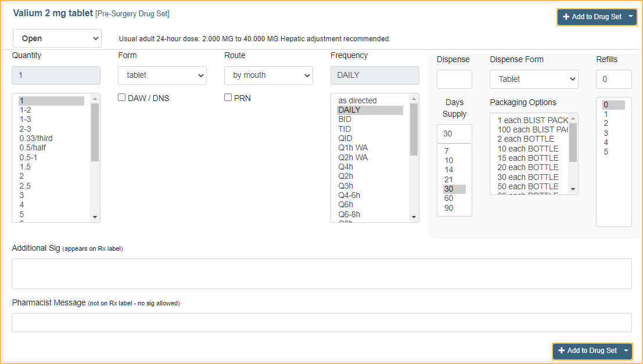The width and height of the screenshot is (643, 364).
Task: Enable the DAW / DNS checkbox
Action: tap(122, 98)
